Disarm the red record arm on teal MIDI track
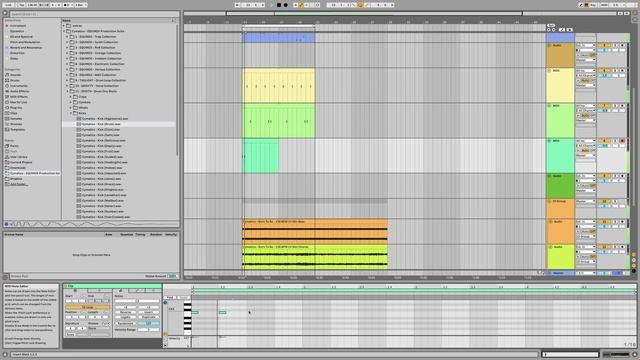Screen dimensions: 640x360 coord(622,141)
